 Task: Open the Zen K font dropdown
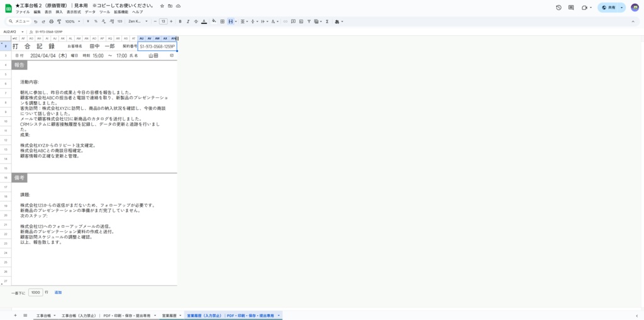[x=138, y=21]
